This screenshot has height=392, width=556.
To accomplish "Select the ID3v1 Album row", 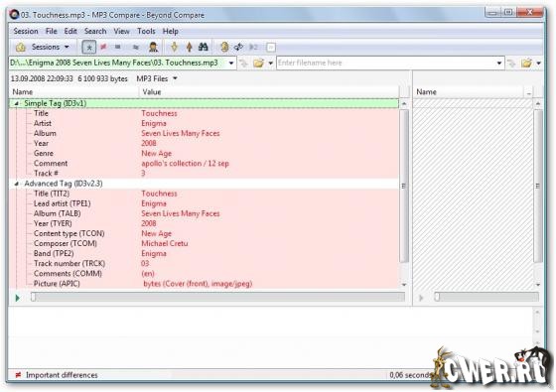I will [x=204, y=133].
